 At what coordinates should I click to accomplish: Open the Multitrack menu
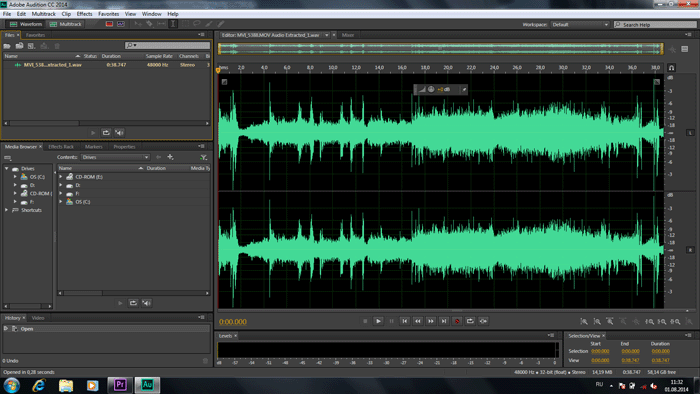click(43, 14)
